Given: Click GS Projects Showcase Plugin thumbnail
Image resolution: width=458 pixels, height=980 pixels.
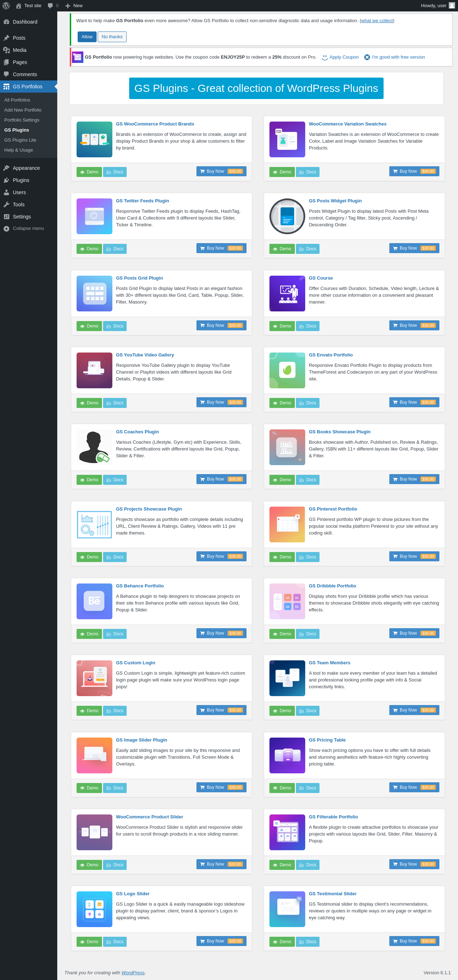Looking at the screenshot, I should (x=94, y=524).
